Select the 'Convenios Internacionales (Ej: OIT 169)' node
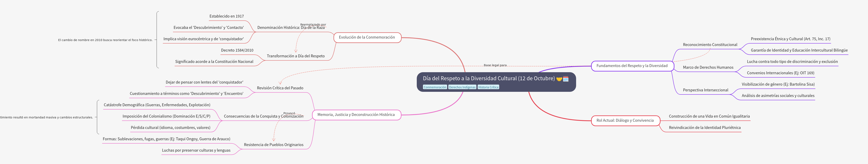Image resolution: width=868 pixels, height=164 pixels. tap(780, 73)
